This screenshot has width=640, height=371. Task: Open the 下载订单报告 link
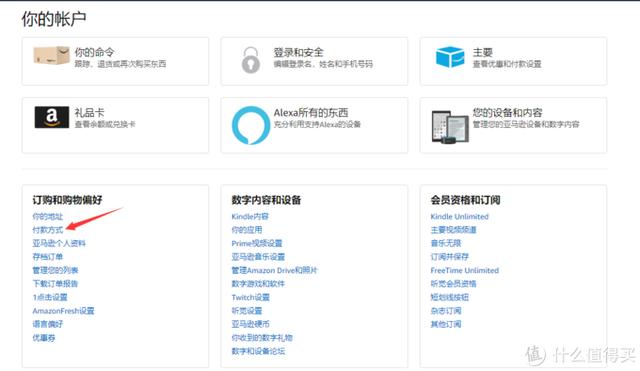pos(55,284)
